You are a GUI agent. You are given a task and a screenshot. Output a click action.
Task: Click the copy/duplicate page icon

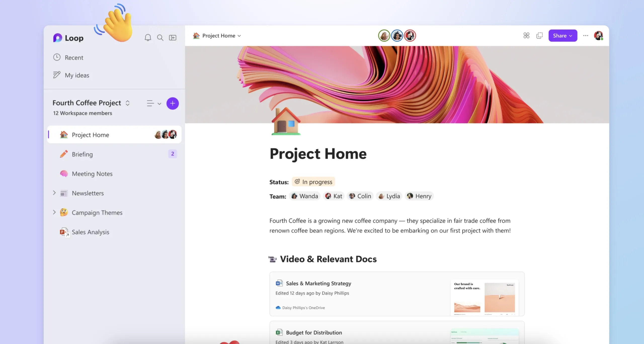pos(539,35)
